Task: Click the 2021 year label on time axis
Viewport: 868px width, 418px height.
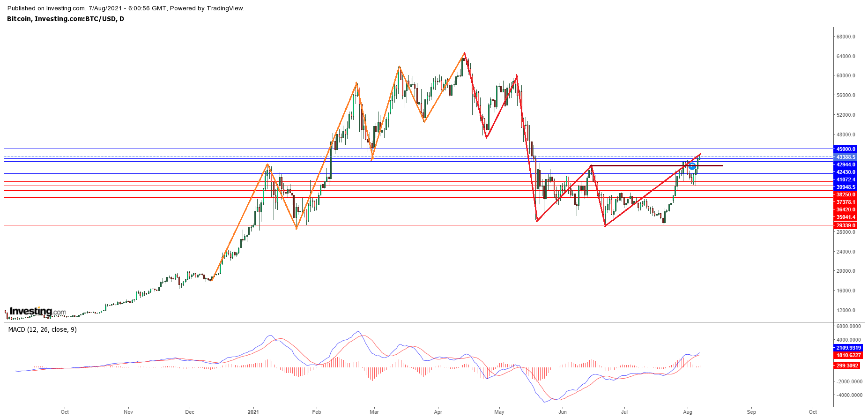Action: (253, 412)
